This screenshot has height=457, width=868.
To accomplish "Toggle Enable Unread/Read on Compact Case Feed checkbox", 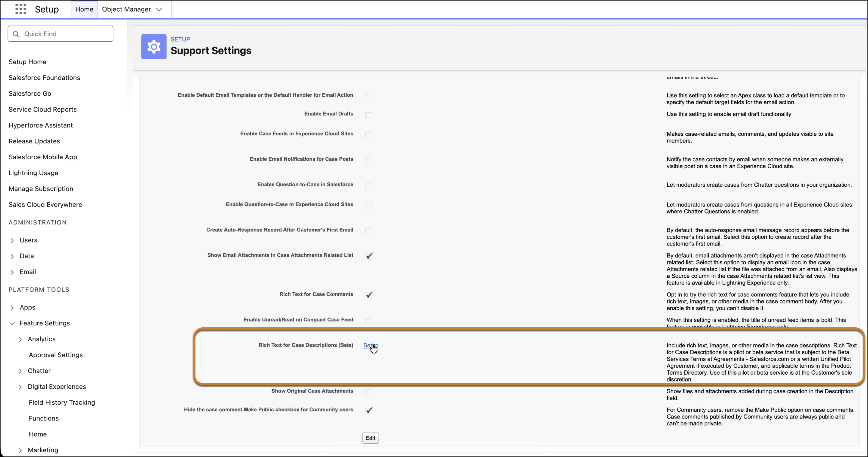I will pos(368,321).
